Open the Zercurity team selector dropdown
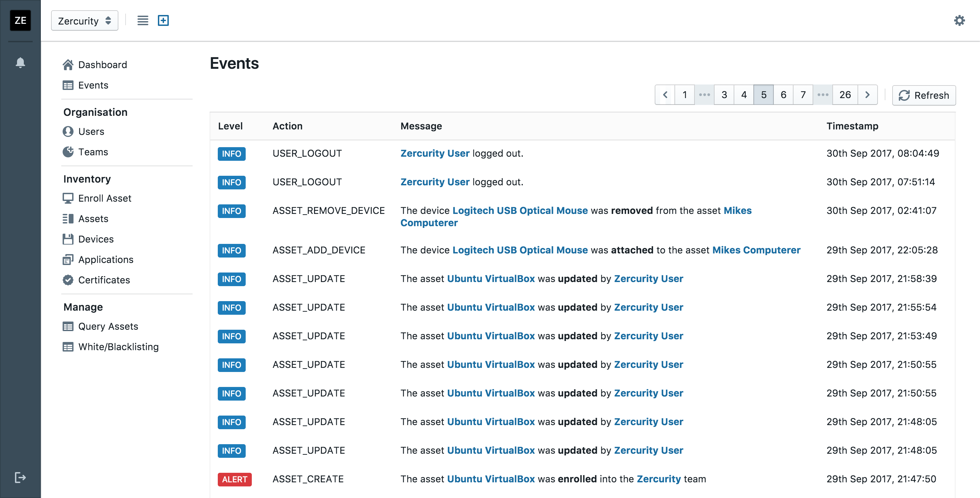The image size is (980, 498). (84, 20)
